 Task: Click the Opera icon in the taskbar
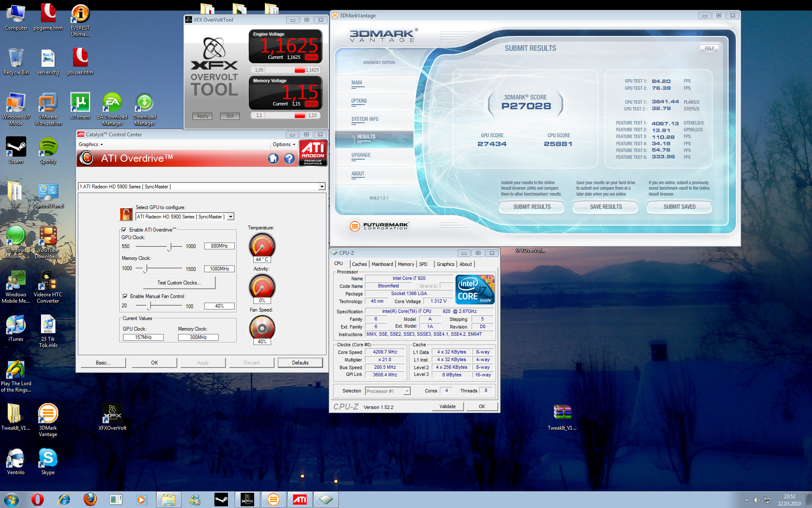37,500
